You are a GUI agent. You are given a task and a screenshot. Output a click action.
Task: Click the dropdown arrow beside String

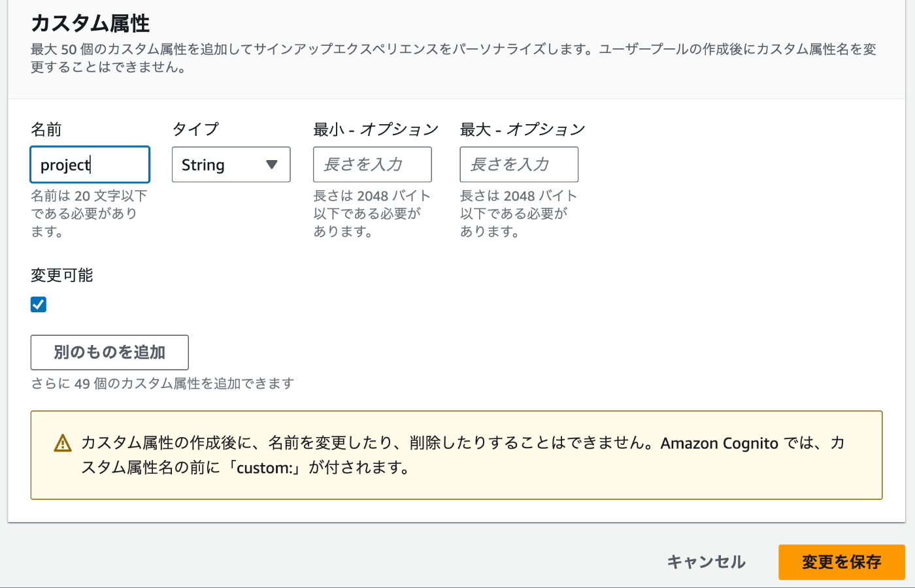coord(272,165)
